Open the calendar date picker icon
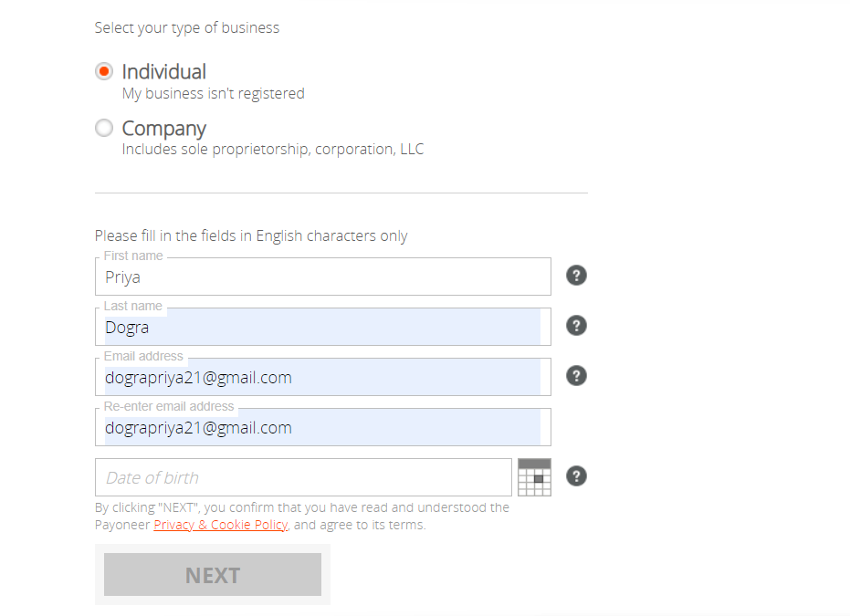Image resolution: width=850 pixels, height=616 pixels. click(534, 477)
